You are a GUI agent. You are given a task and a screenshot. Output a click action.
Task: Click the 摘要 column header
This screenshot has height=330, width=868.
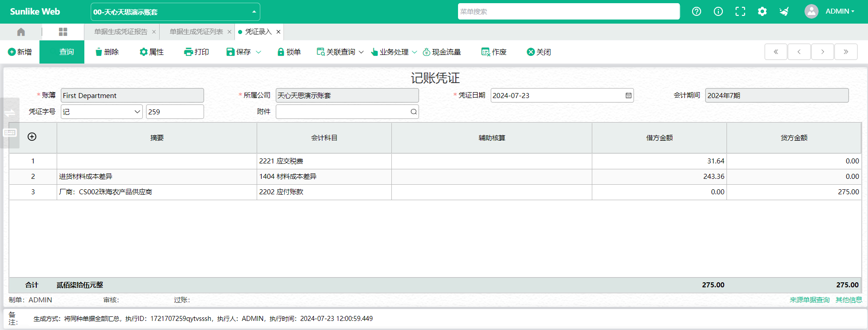[157, 138]
